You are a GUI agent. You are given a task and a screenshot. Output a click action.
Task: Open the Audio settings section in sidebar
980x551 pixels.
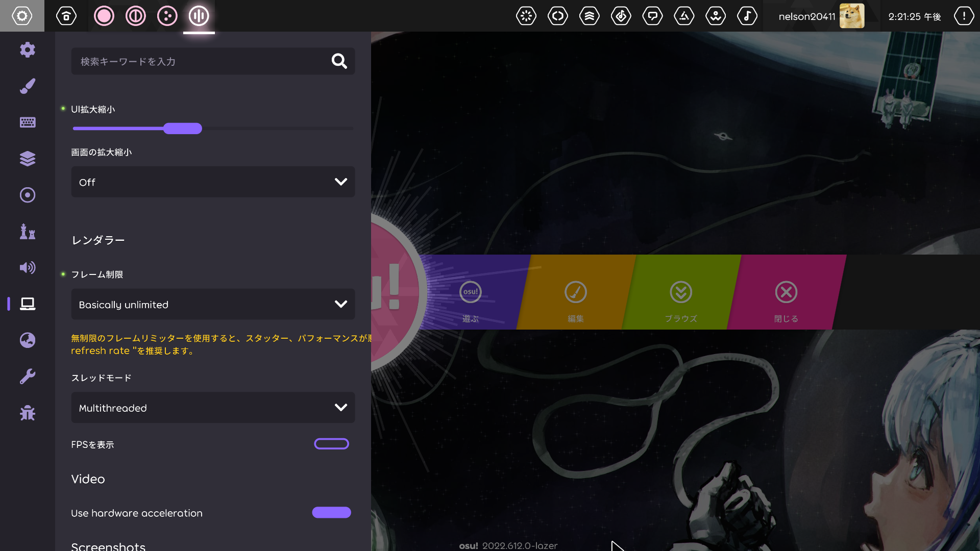28,267
